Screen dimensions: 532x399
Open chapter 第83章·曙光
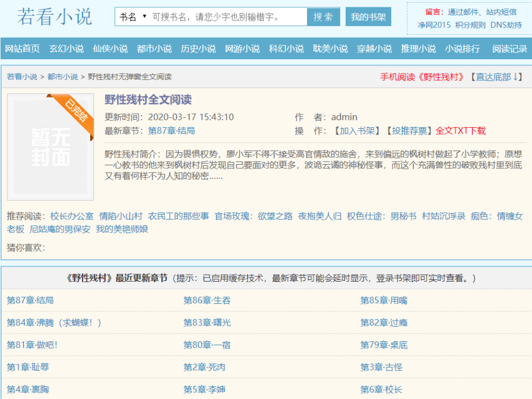pyautogui.click(x=207, y=323)
